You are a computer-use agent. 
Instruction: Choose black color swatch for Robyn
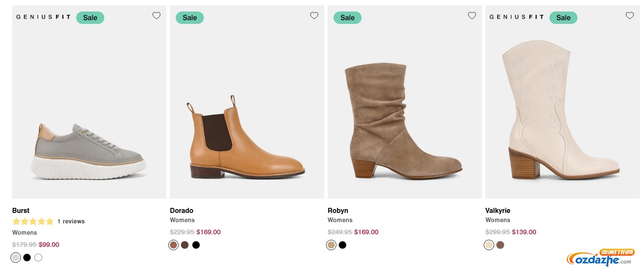tap(343, 245)
